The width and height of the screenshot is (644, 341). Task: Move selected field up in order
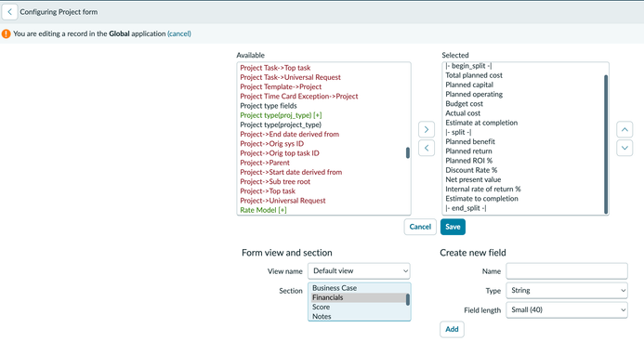pyautogui.click(x=624, y=129)
